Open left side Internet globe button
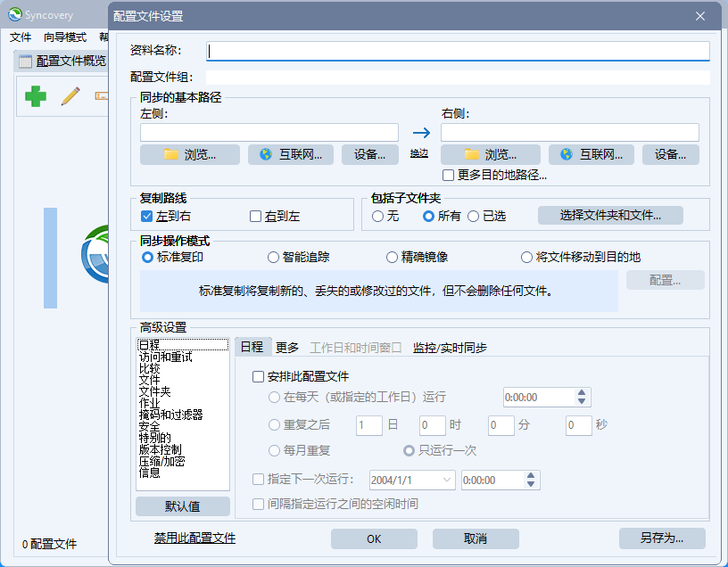The height and width of the screenshot is (567, 728). click(291, 154)
